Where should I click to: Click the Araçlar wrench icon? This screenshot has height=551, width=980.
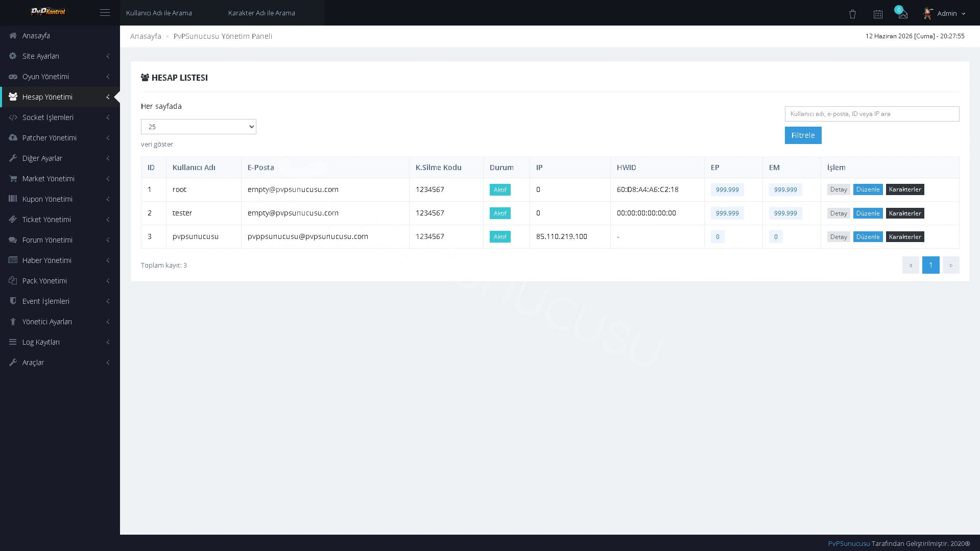[13, 363]
